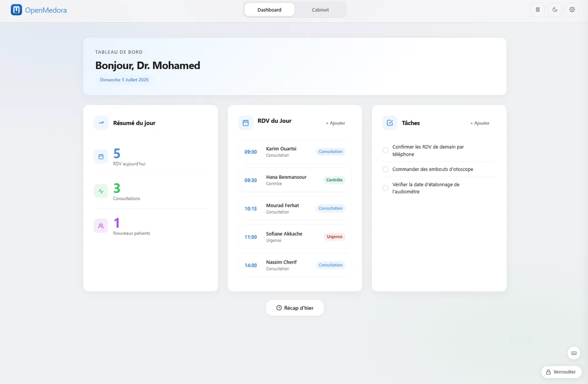Click the calendar icon next to RDV aujourd'hui
Image resolution: width=588 pixels, height=384 pixels.
pyautogui.click(x=101, y=157)
